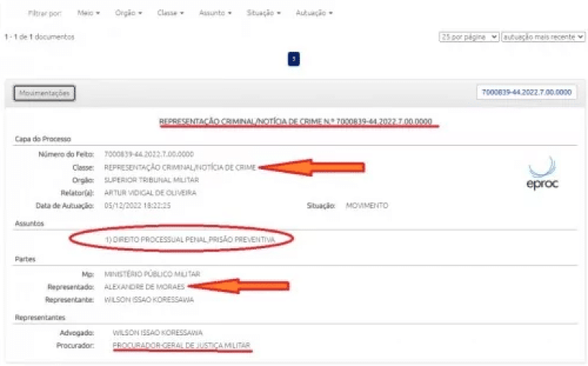Click the Representação Criminal/Notícia de Crime title
The width and height of the screenshot is (588, 366).
click(296, 121)
